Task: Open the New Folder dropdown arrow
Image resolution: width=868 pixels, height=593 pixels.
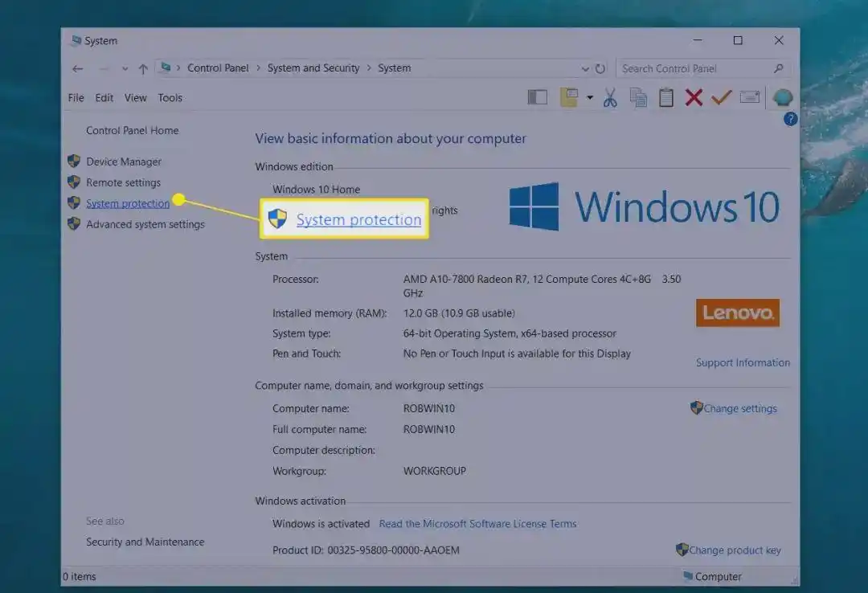Action: [x=589, y=97]
